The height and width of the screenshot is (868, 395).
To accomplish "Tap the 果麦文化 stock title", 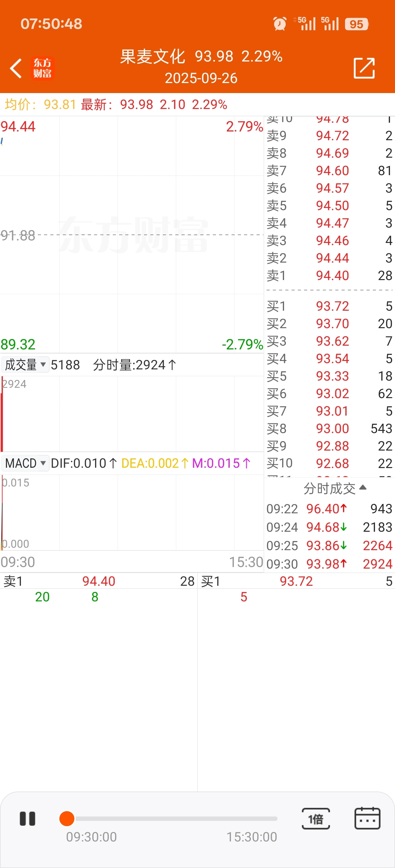I will pyautogui.click(x=152, y=56).
